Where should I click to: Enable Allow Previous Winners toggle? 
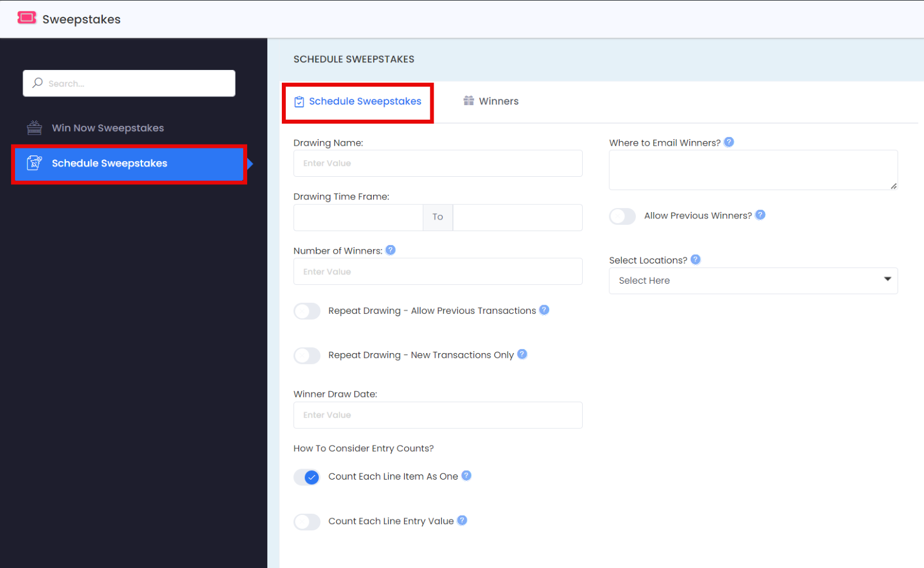pyautogui.click(x=623, y=216)
